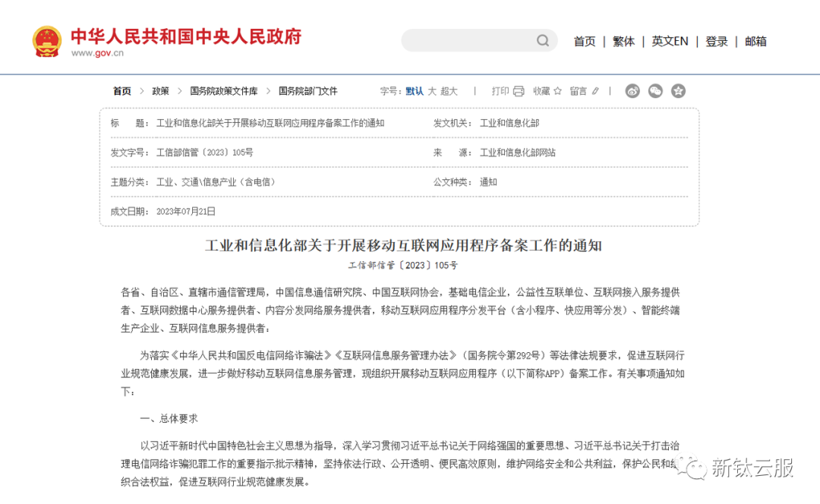Click the pencil icon beside 留言
Image resolution: width=820 pixels, height=504 pixels.
[594, 90]
